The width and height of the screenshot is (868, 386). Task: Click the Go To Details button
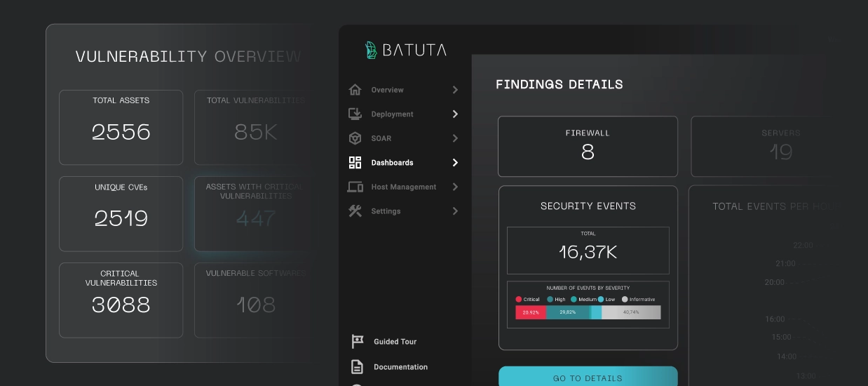(x=588, y=376)
